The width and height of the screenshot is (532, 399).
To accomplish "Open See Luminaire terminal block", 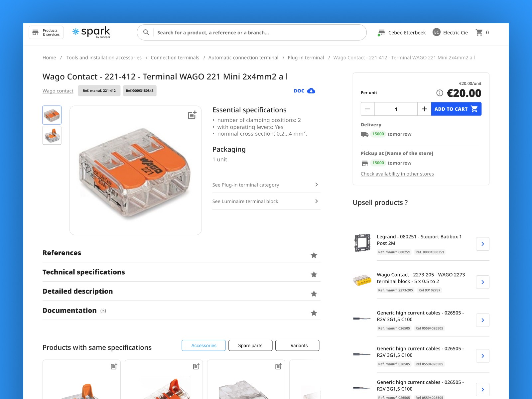I will [x=266, y=201].
